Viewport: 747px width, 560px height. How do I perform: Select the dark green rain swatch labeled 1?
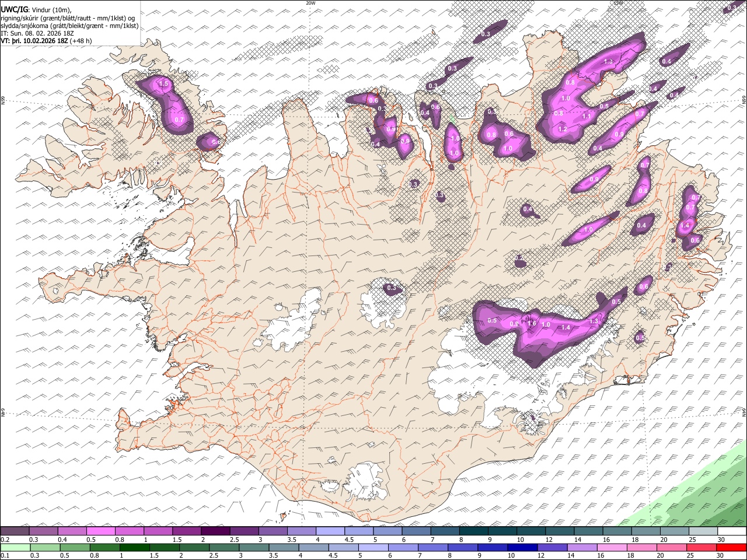134,548
